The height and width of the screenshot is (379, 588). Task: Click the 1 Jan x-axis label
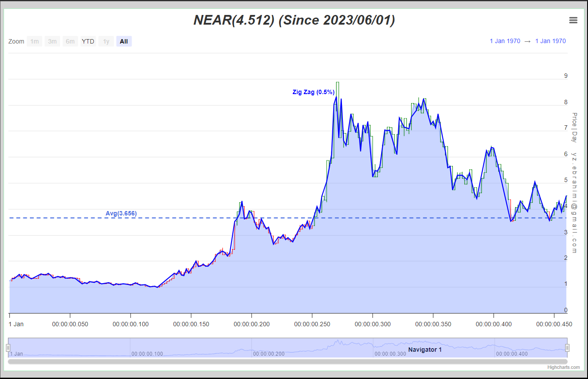point(16,324)
